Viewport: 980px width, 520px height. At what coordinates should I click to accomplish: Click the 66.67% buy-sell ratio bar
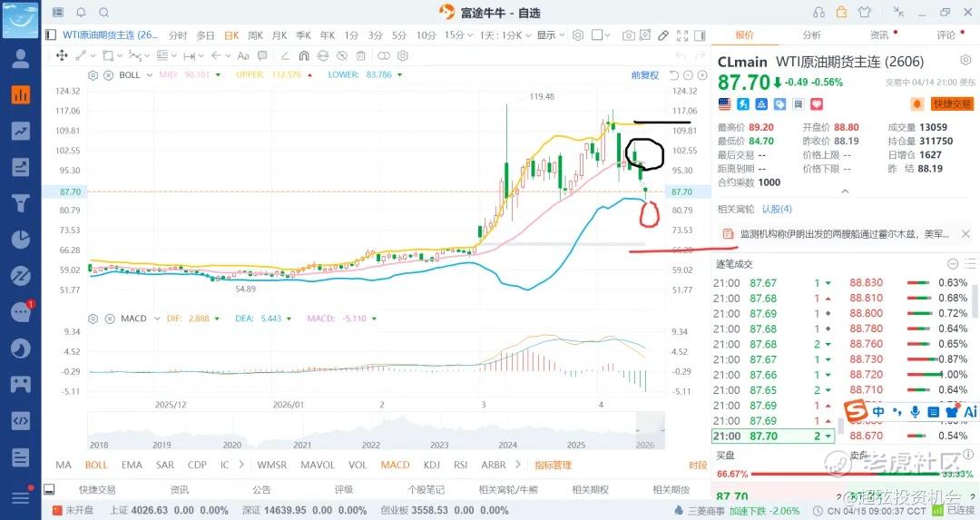(x=845, y=475)
